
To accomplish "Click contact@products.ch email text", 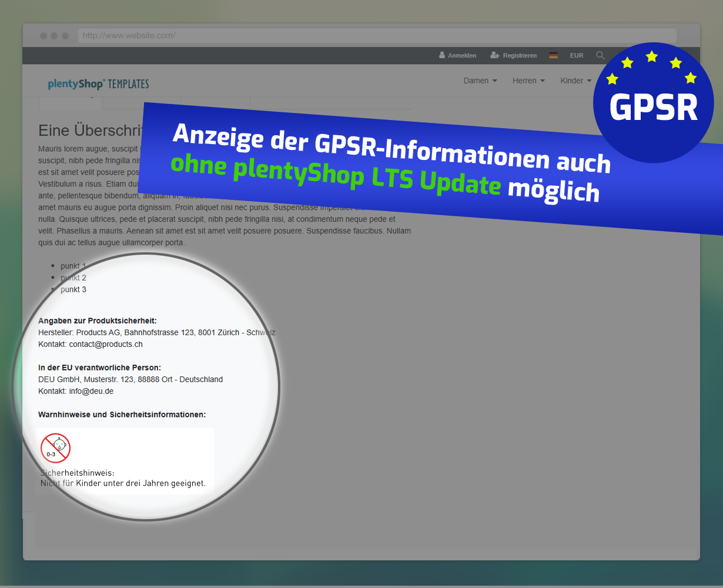I will tap(106, 344).
